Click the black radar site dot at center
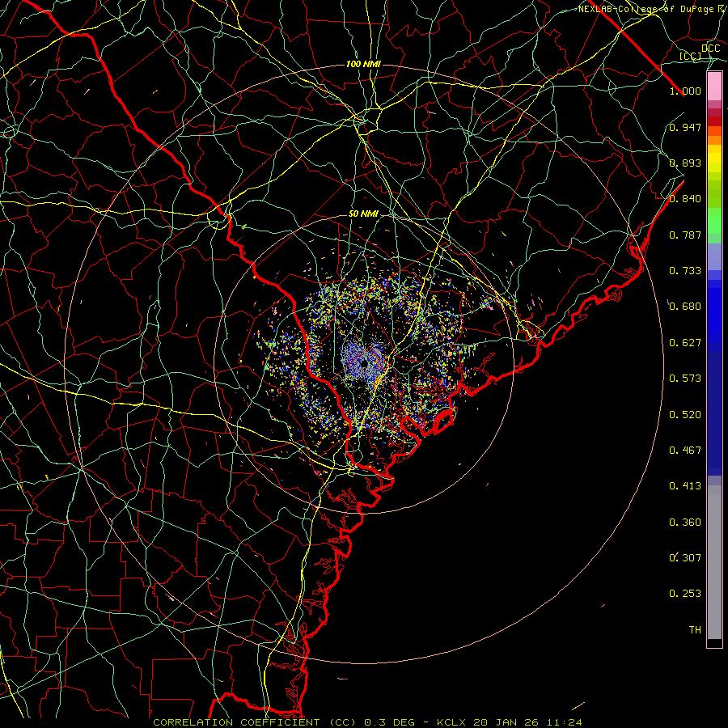Viewport: 728px width, 728px height. click(x=365, y=363)
